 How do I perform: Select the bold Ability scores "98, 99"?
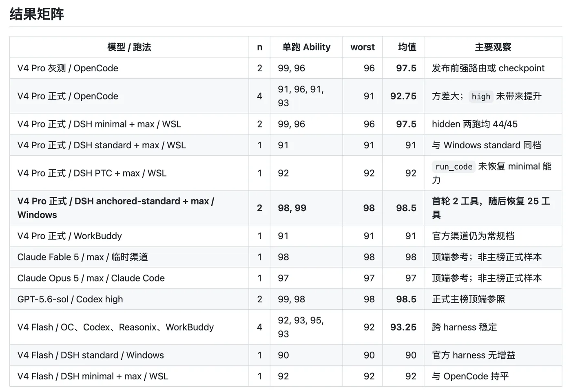(292, 208)
